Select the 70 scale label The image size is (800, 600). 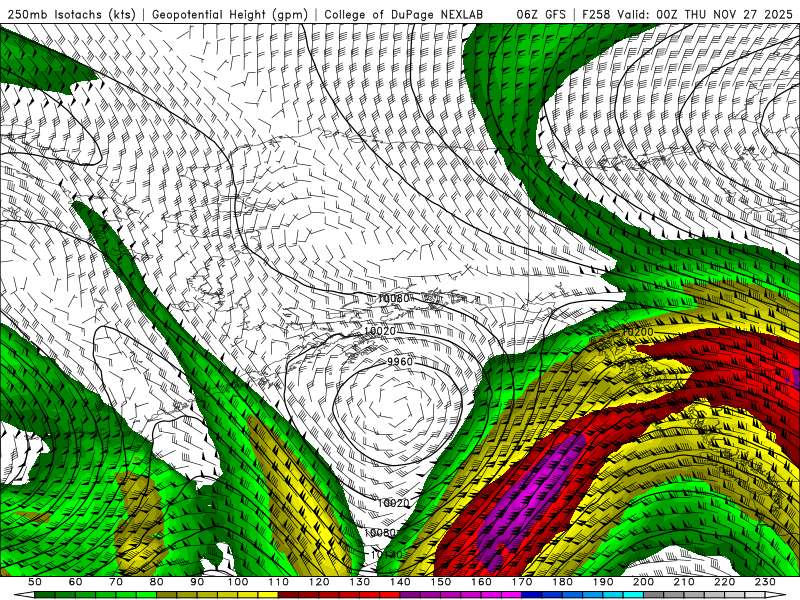click(x=116, y=582)
